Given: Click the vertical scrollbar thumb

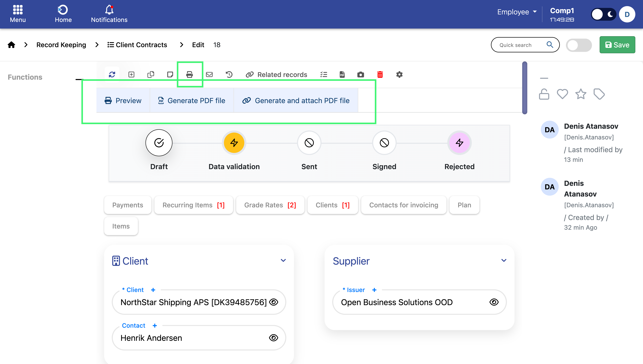Looking at the screenshot, I should coord(525,88).
